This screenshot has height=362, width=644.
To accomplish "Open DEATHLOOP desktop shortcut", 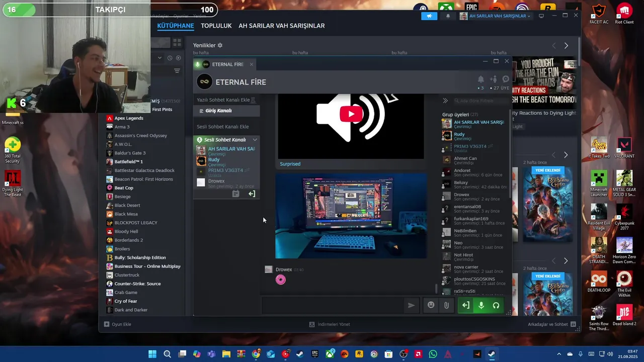I will [x=599, y=282].
